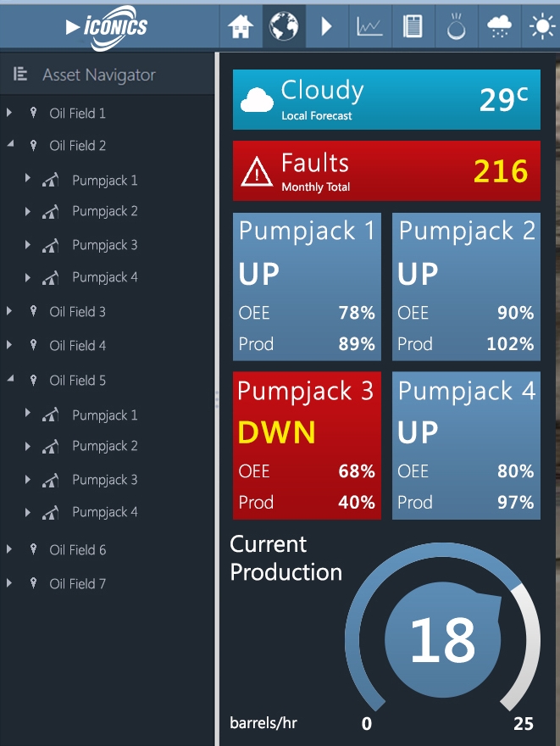Collapse the Oil Field 2 node
560x746 pixels.
pyautogui.click(x=10, y=143)
